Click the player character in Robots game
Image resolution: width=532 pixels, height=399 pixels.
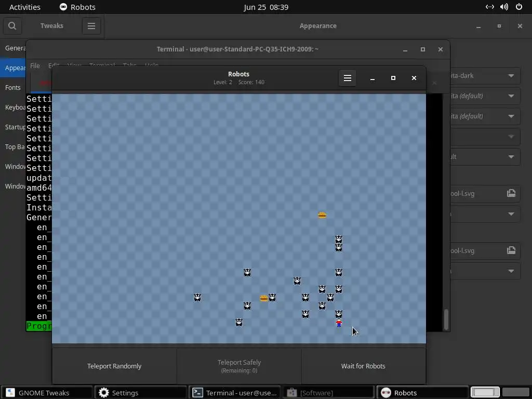coord(339,323)
